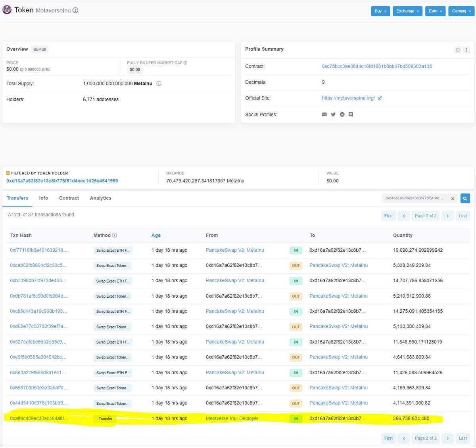Open transaction hash 0x698703053e8a3a5affd
Viewport: 476px width, 448px height.
click(x=39, y=388)
